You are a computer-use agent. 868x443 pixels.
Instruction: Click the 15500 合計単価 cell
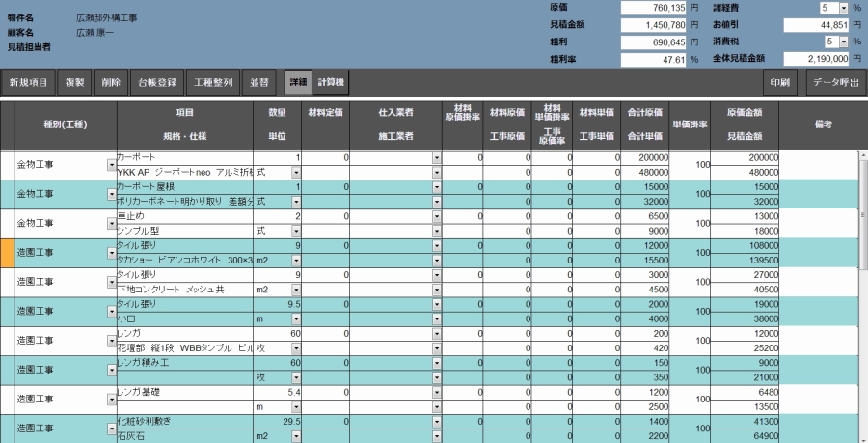click(645, 261)
